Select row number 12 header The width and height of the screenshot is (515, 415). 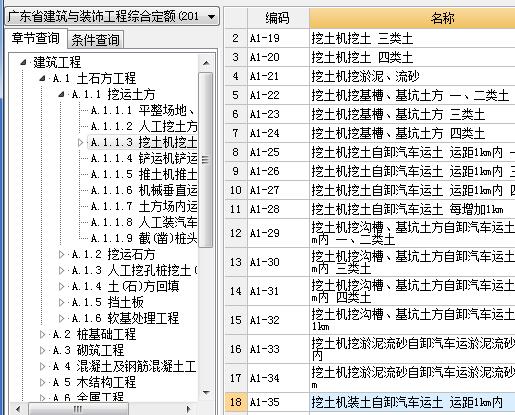[236, 233]
